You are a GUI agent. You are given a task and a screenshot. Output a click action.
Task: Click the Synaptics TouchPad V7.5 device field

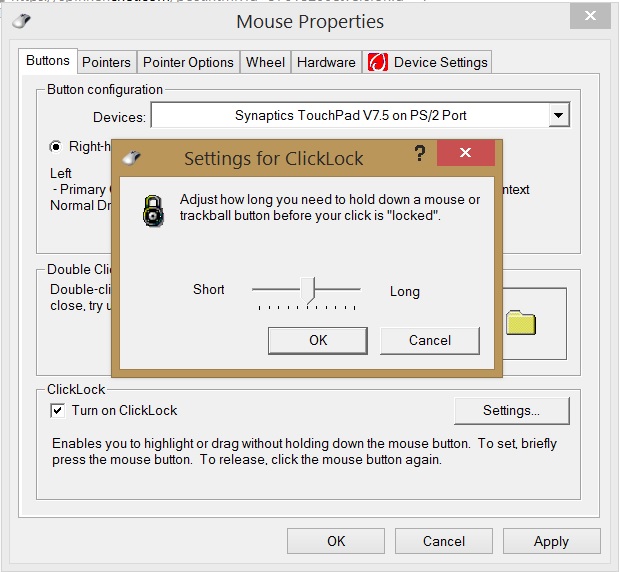click(x=350, y=115)
